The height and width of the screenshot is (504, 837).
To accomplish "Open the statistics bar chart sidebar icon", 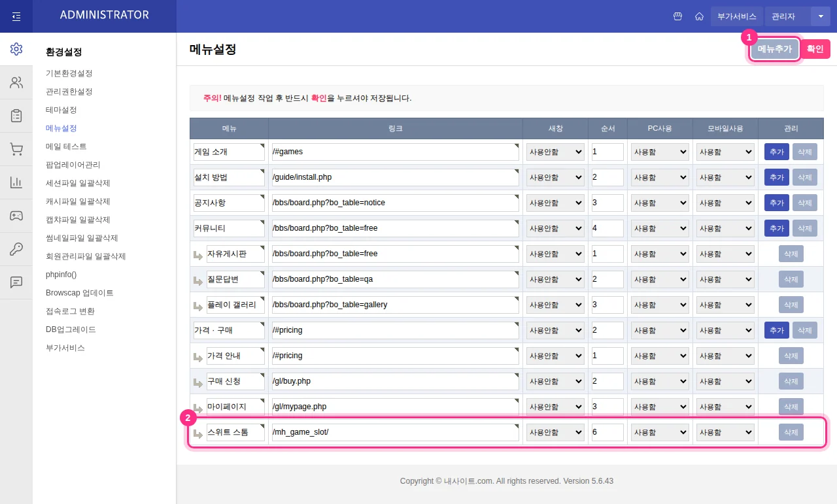I will [x=16, y=182].
